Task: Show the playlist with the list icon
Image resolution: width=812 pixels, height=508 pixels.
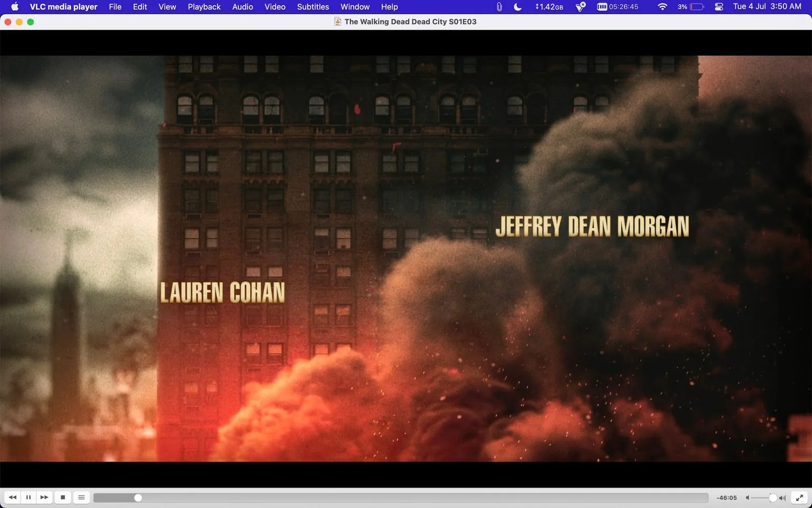Action: (x=81, y=497)
